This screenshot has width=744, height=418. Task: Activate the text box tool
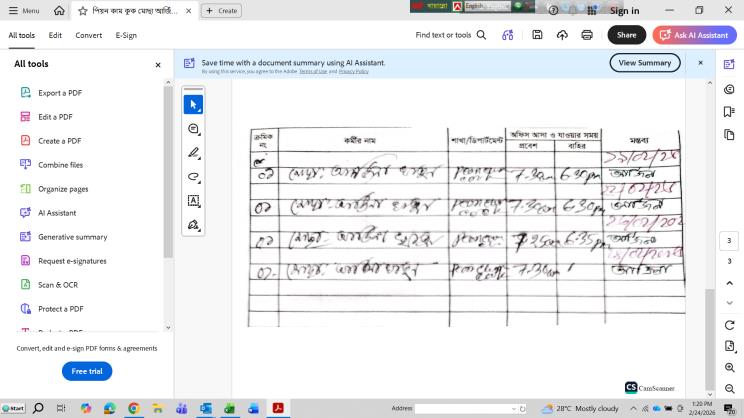(194, 201)
